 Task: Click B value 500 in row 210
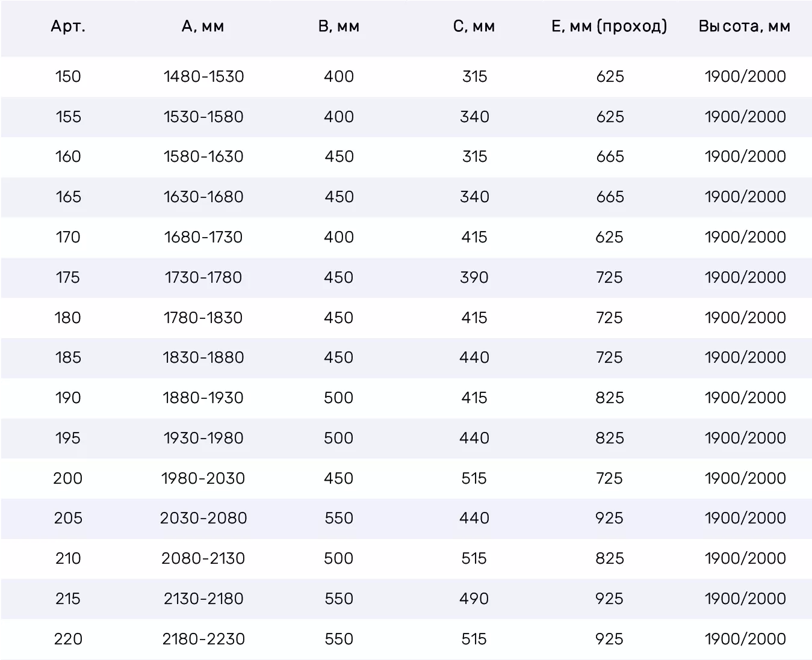tap(339, 558)
